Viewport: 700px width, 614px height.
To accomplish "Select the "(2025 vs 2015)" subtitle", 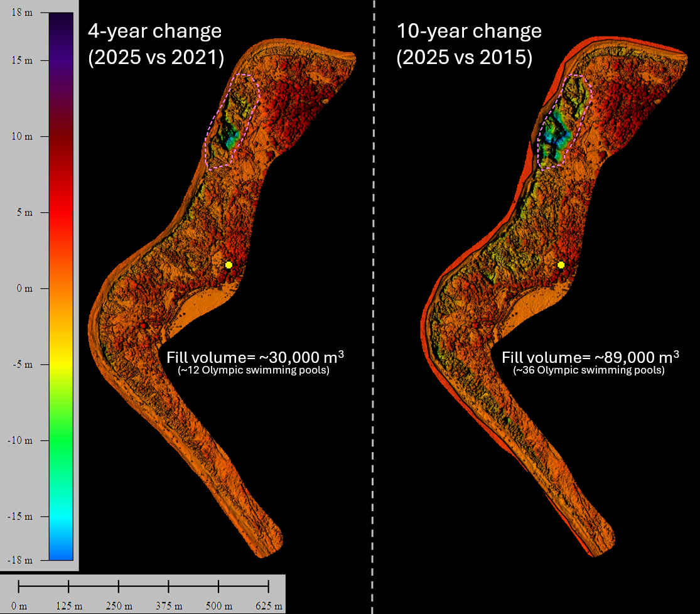I will [464, 58].
